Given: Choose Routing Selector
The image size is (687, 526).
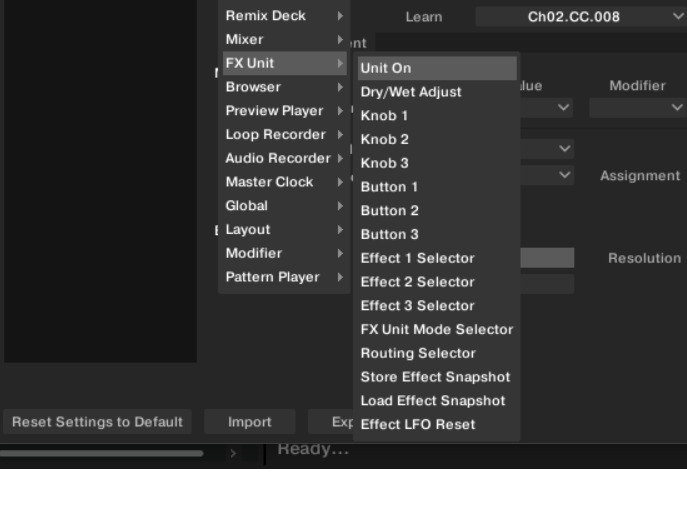Looking at the screenshot, I should click(437, 353).
